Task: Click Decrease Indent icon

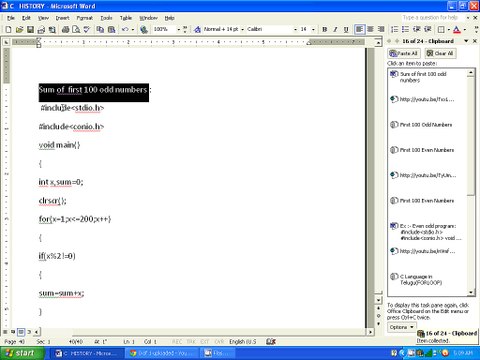Action: (x=417, y=29)
